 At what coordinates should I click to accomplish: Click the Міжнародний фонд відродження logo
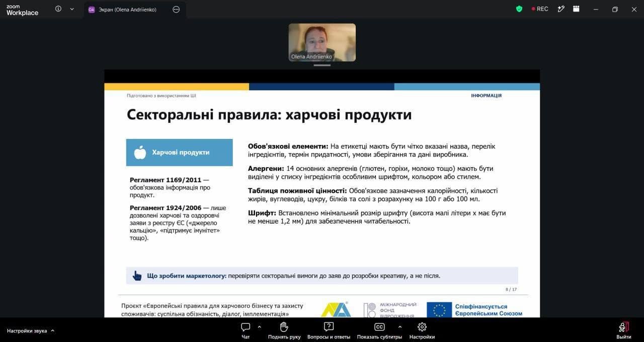click(390, 310)
